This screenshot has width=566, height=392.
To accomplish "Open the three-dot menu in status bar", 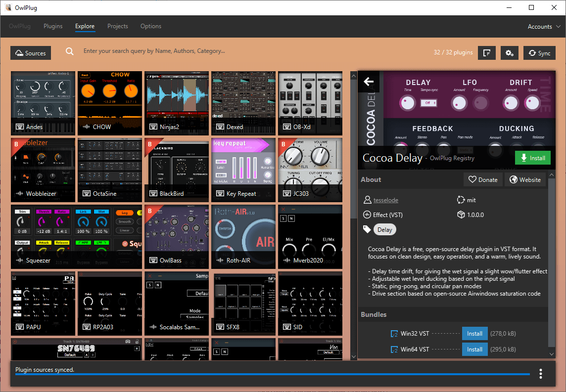I will point(541,373).
